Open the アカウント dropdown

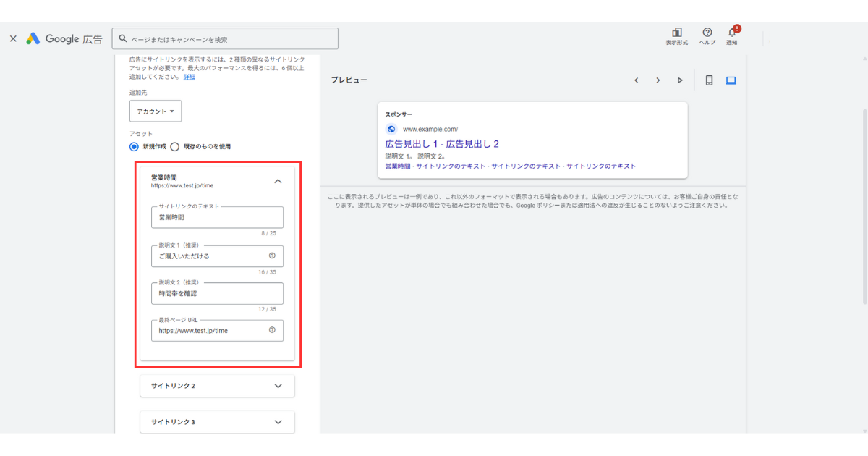pos(156,111)
